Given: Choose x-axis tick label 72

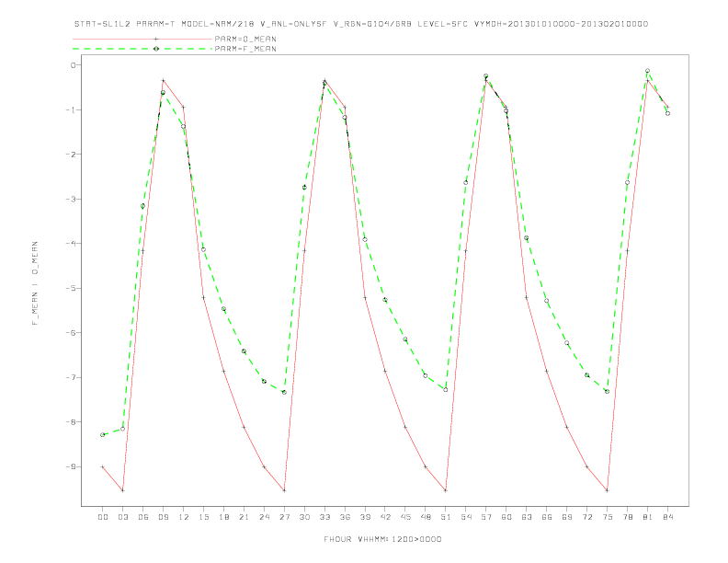Looking at the screenshot, I should [x=586, y=517].
